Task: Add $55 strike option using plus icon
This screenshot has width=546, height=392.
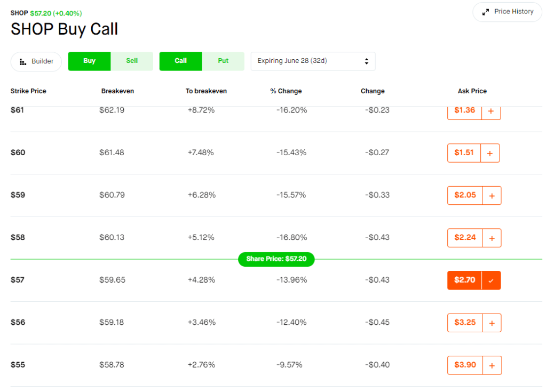Action: 492,365
